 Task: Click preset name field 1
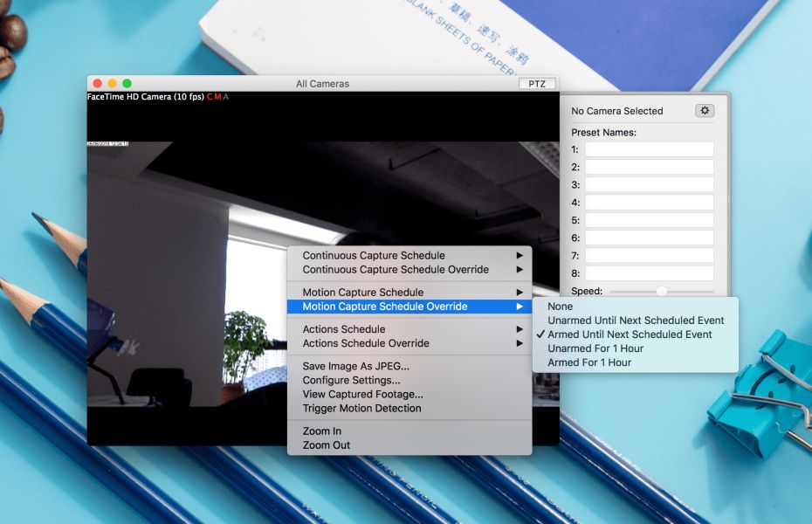(650, 149)
